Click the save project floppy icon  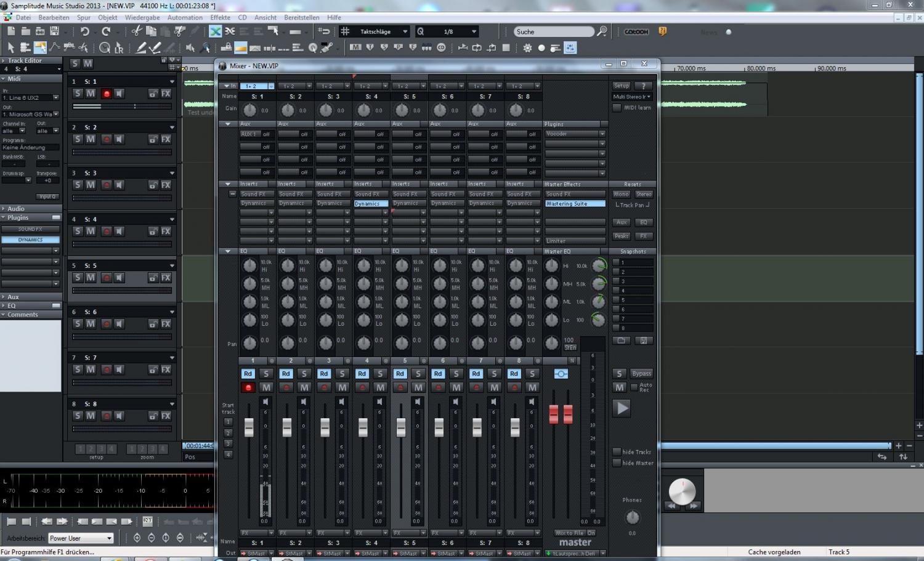55,31
